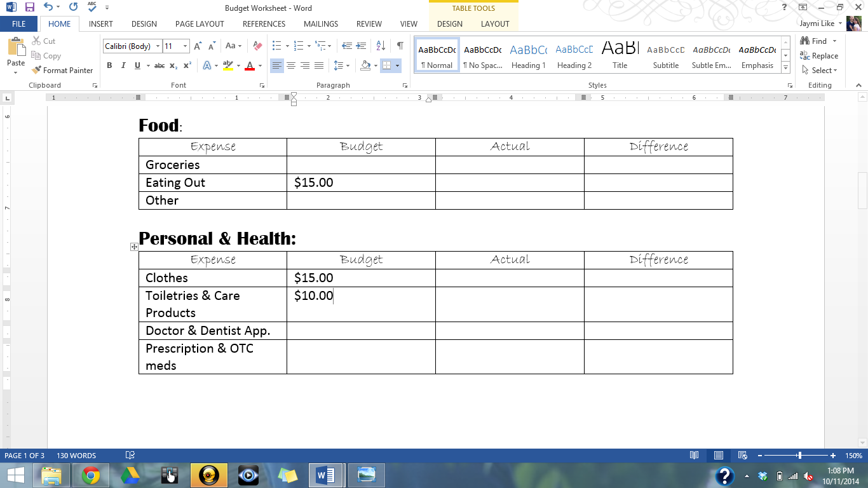Toggle justify alignment
Image resolution: width=868 pixels, height=488 pixels.
[318, 65]
